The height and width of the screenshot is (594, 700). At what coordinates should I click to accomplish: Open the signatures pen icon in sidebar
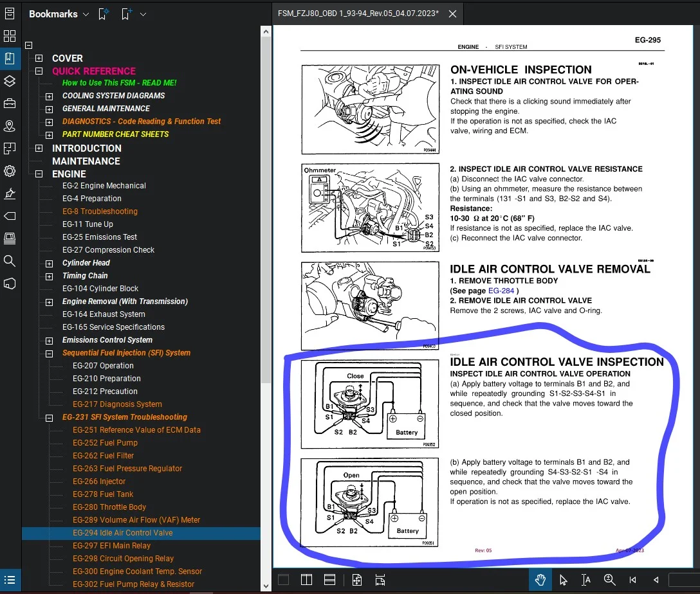click(10, 194)
